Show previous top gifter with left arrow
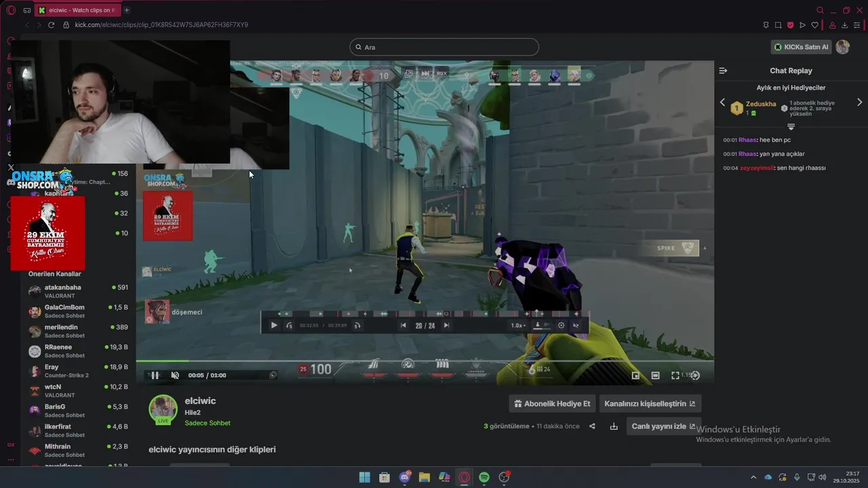The height and width of the screenshot is (488, 868). 722,102
